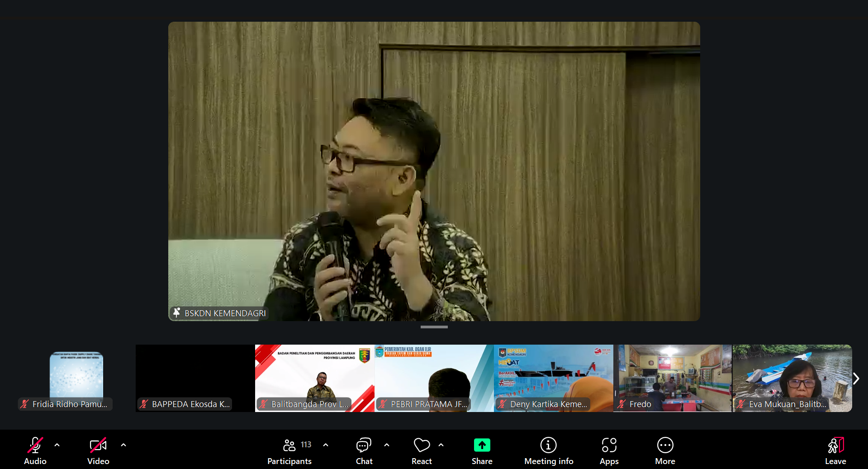The width and height of the screenshot is (868, 469).
Task: Select the Fredo participant video tile
Action: [x=673, y=378]
